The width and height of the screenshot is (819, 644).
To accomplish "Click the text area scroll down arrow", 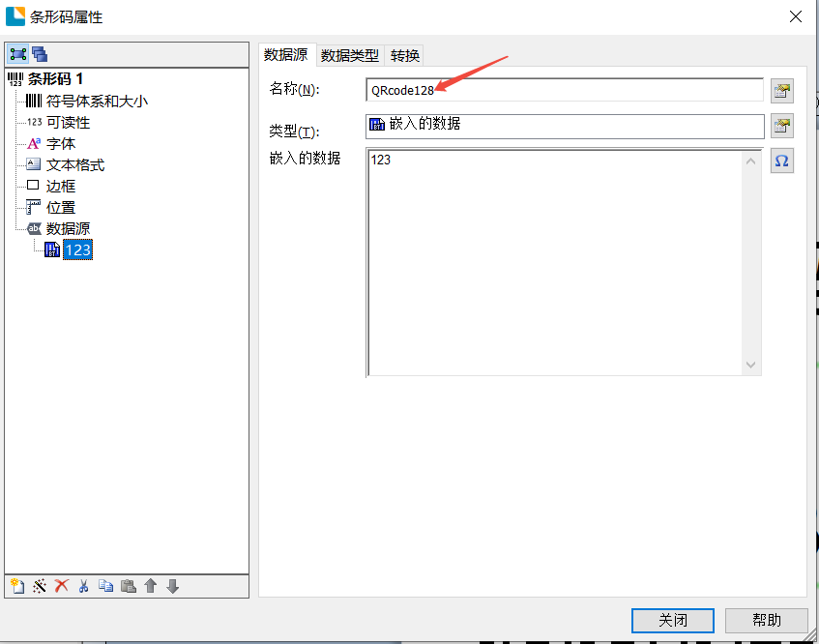I will click(751, 365).
